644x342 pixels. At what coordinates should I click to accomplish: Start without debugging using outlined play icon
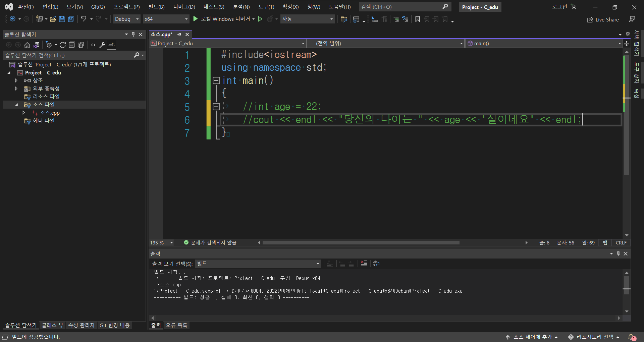point(260,19)
